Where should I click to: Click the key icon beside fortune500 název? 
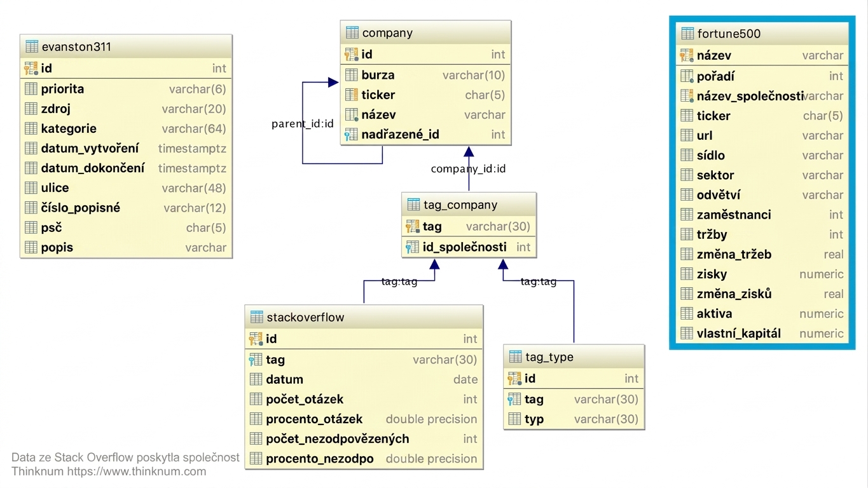click(x=687, y=56)
